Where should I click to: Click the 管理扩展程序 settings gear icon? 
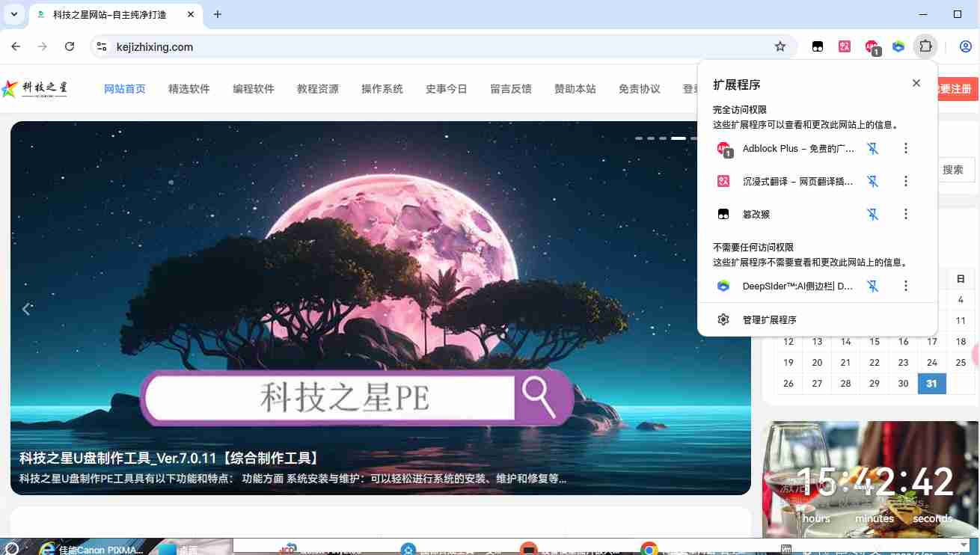tap(723, 319)
